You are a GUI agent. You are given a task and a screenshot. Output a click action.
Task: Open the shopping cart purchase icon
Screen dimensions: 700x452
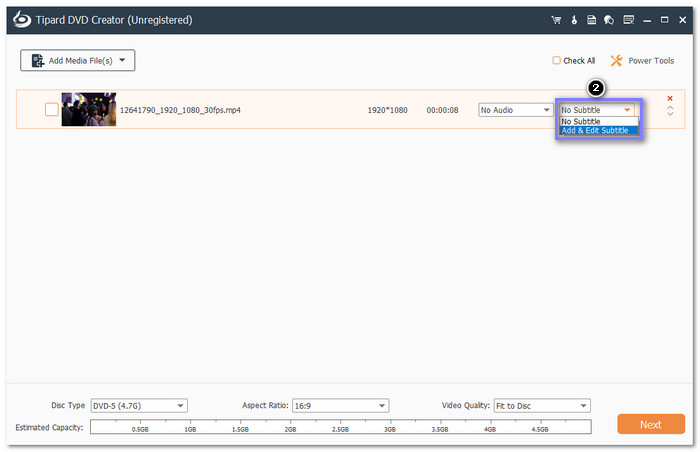click(x=556, y=20)
